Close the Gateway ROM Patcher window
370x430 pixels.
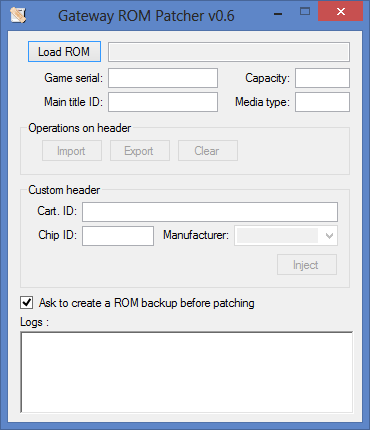click(341, 12)
